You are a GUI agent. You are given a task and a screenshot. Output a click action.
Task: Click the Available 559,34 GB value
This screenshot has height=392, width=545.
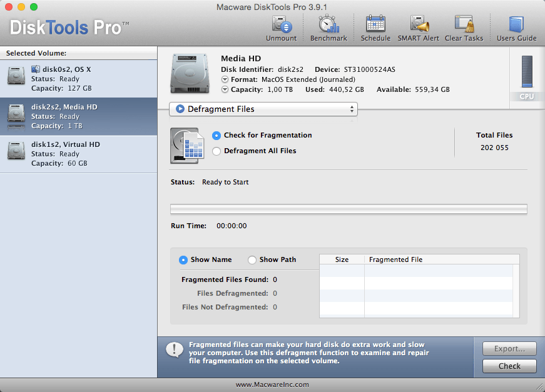[x=432, y=89]
